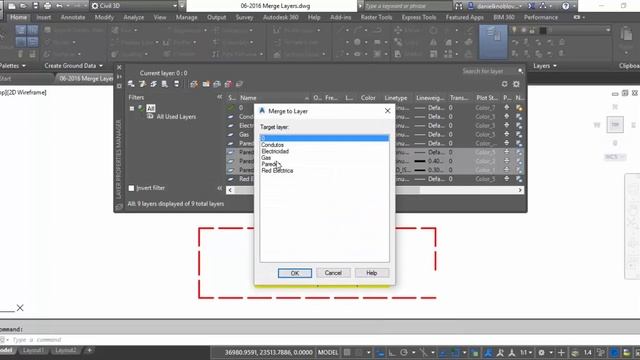Open the Modify ribbon tab
Screen dimensions: 640x360
(x=104, y=18)
